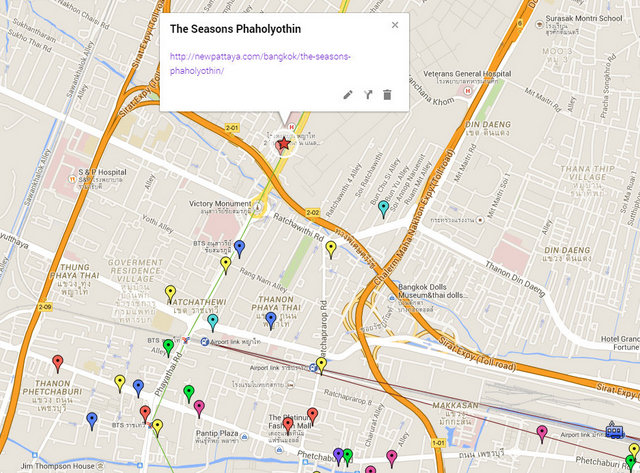Click the 2-01 expressway exit marker

(232, 128)
